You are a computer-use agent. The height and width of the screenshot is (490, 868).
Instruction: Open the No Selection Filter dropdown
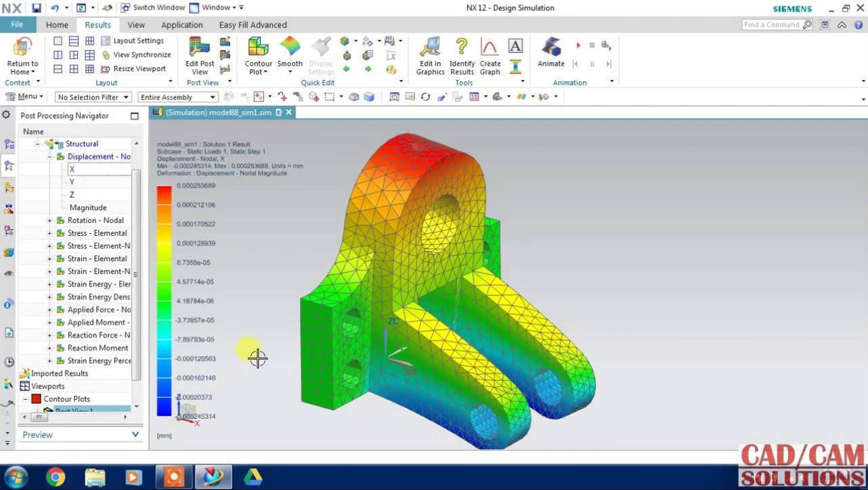click(93, 97)
